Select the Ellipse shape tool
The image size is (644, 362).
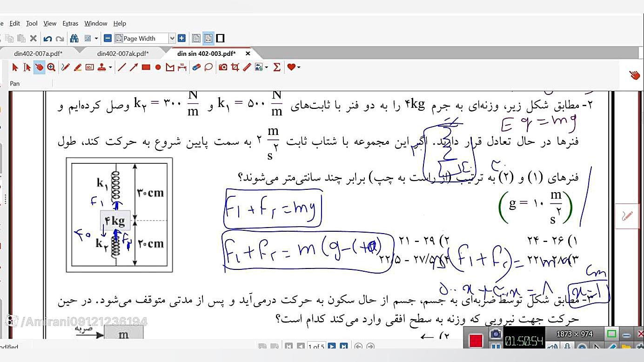[158, 67]
